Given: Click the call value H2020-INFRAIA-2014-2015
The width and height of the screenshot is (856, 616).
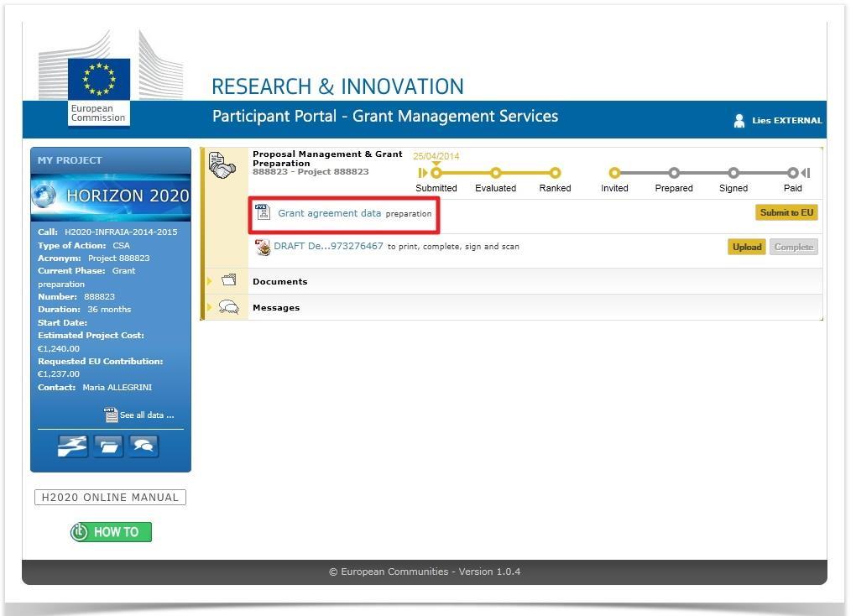Looking at the screenshot, I should click(121, 232).
